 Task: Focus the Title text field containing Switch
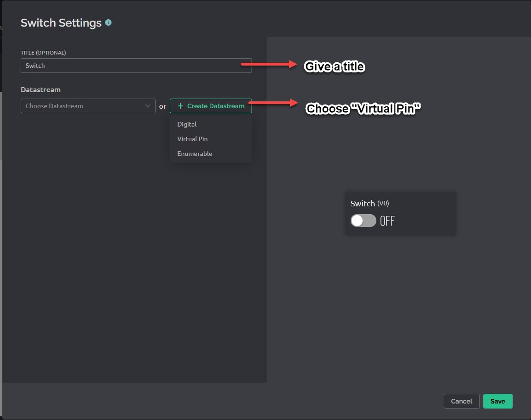pyautogui.click(x=136, y=66)
